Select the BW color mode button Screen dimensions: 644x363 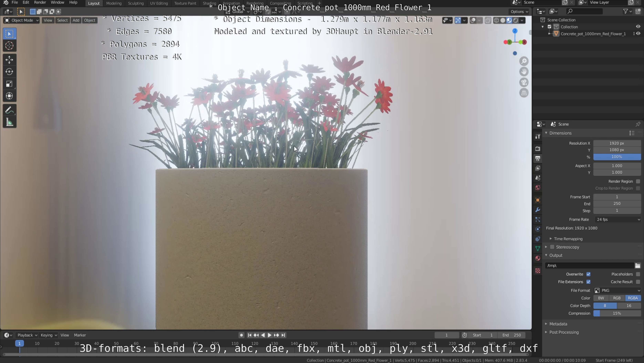click(x=601, y=298)
